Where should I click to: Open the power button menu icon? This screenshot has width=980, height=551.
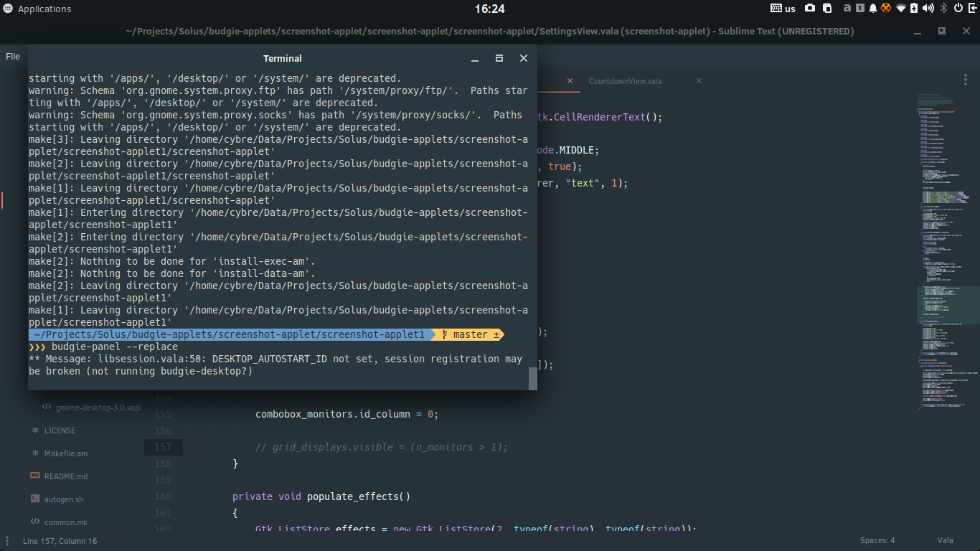958,9
